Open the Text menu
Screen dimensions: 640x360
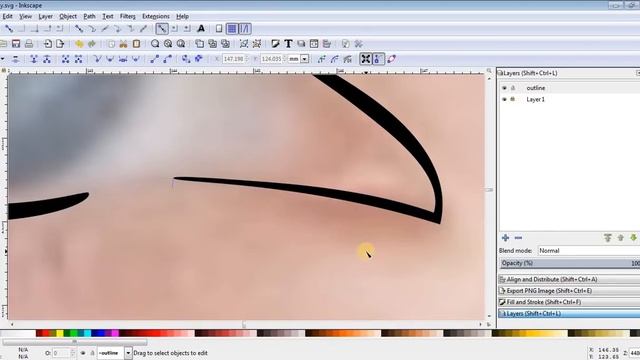point(108,16)
